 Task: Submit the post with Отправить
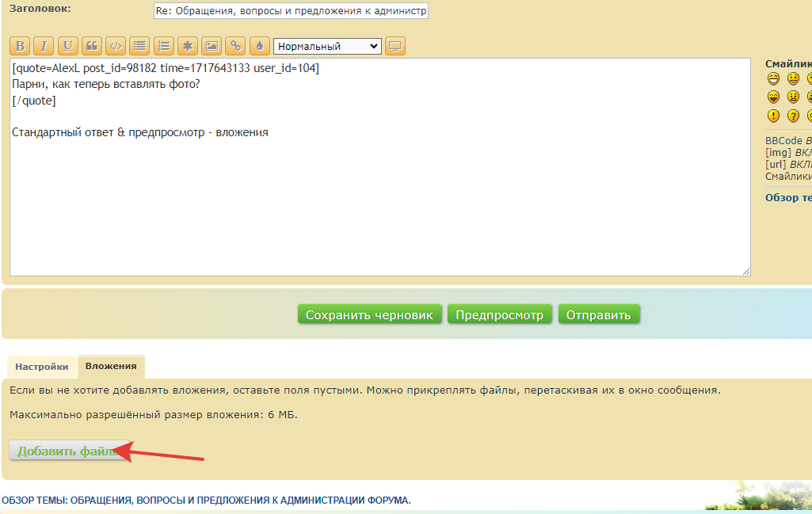pos(599,314)
